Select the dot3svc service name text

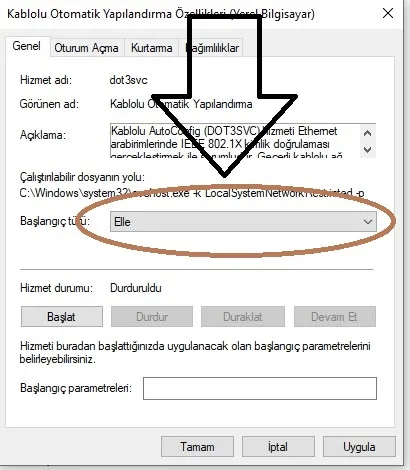128,80
